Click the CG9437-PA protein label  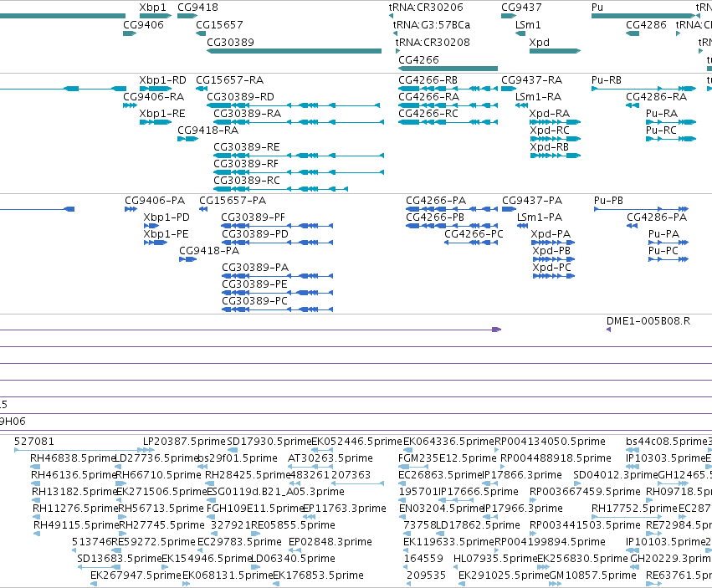click(x=532, y=201)
